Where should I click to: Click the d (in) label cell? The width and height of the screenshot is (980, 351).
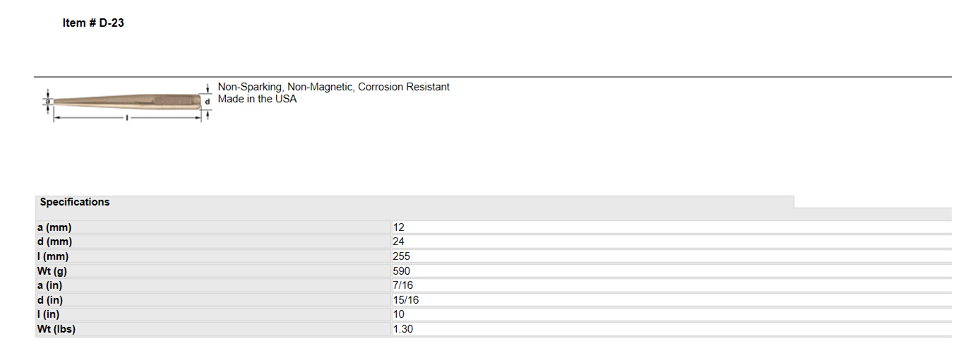click(x=213, y=300)
